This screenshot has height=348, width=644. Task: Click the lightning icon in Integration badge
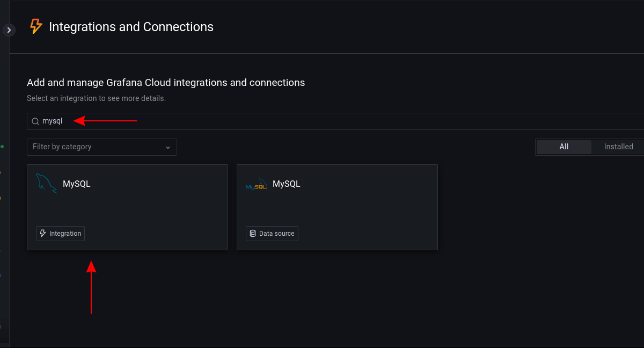click(43, 234)
